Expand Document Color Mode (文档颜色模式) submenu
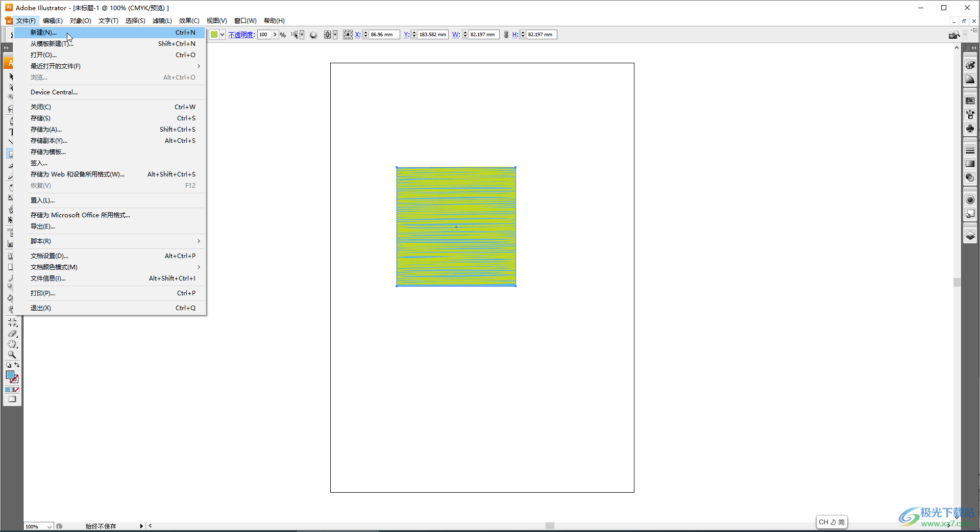 tap(110, 267)
